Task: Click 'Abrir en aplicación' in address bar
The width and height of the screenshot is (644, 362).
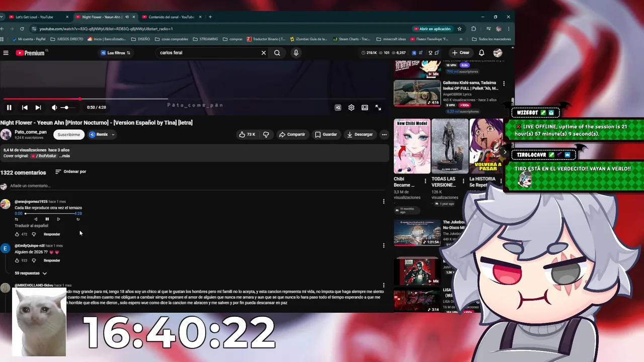Action: 432,29
